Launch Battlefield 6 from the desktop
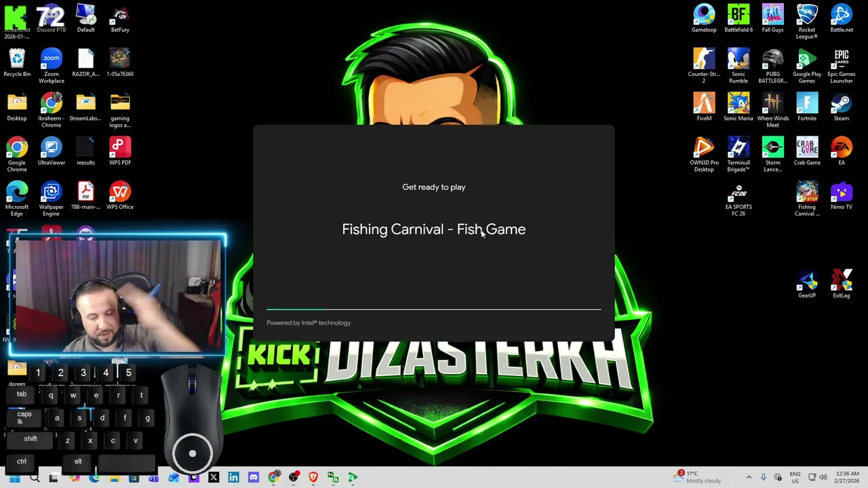The width and height of the screenshot is (868, 488). click(738, 18)
